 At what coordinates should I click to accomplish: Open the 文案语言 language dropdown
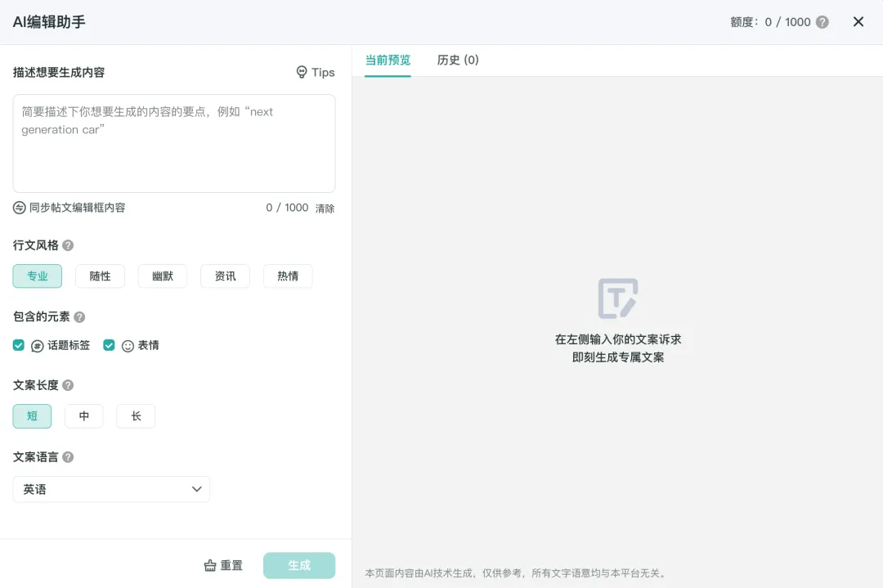pos(111,488)
